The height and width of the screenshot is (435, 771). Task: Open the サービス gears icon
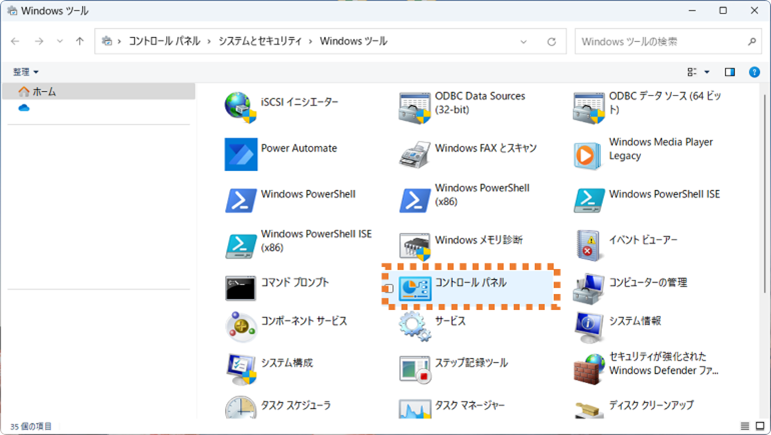tap(415, 326)
